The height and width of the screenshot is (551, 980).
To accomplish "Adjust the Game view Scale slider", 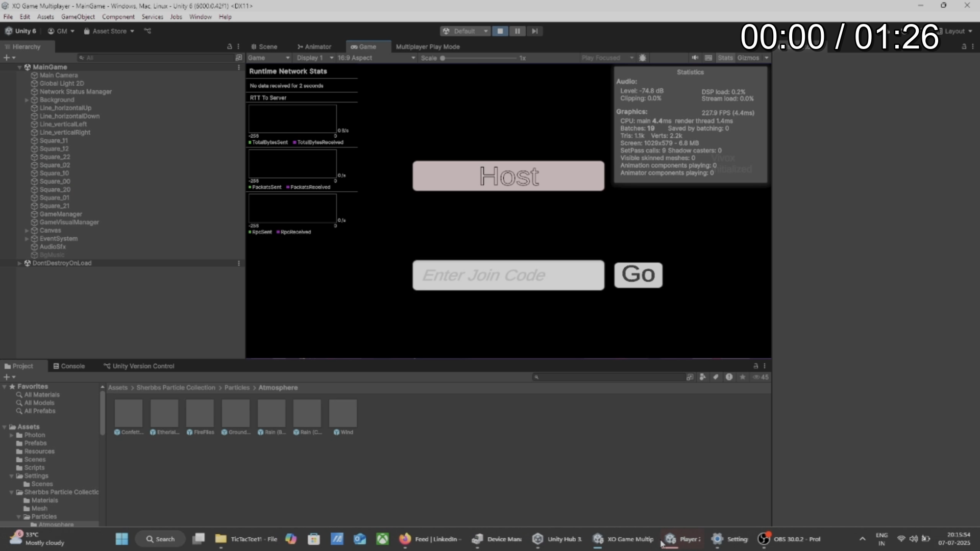I will (443, 58).
